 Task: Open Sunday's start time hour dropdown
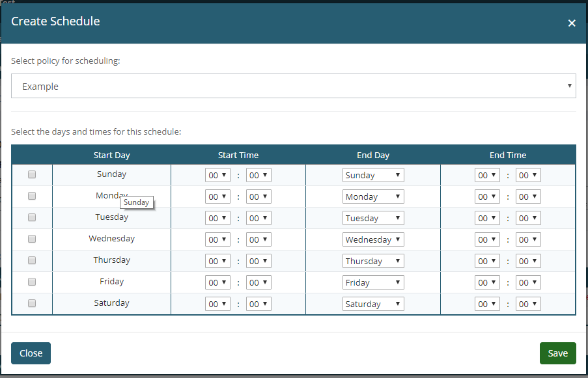point(217,176)
